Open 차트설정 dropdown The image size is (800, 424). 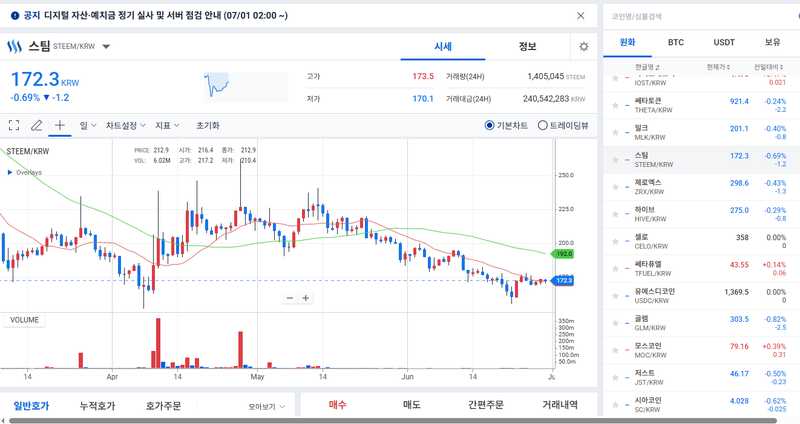click(126, 125)
